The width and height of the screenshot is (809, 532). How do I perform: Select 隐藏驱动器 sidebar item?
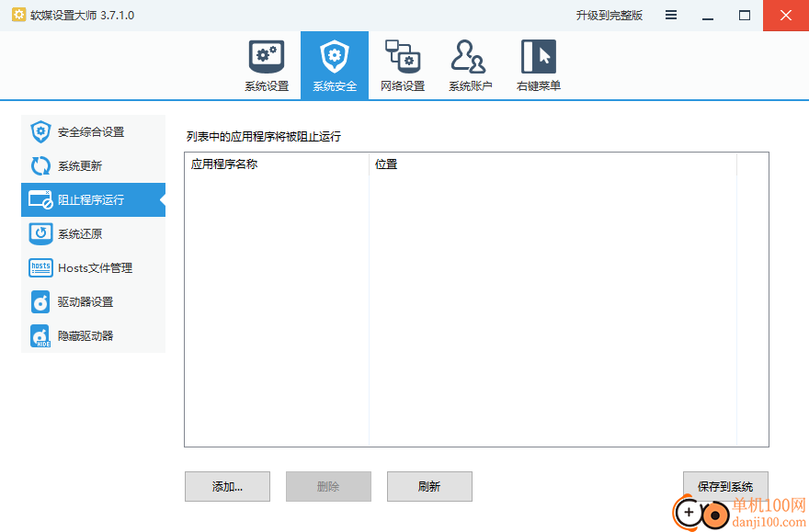click(x=94, y=336)
